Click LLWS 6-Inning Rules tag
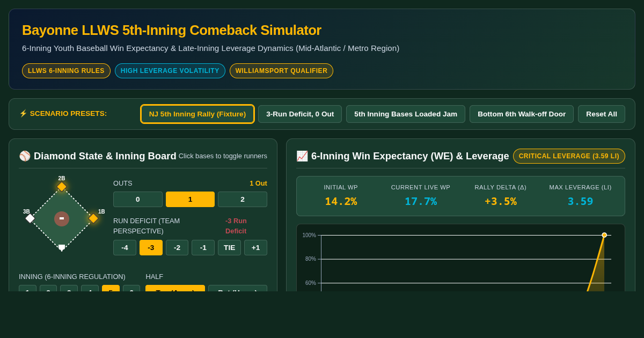Screen dimensions: 644x338 coord(66,71)
